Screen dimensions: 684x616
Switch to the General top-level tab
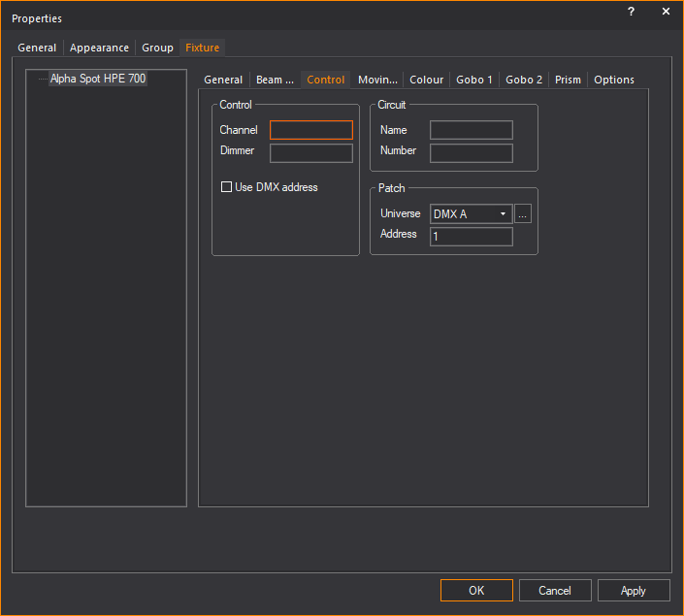point(38,48)
